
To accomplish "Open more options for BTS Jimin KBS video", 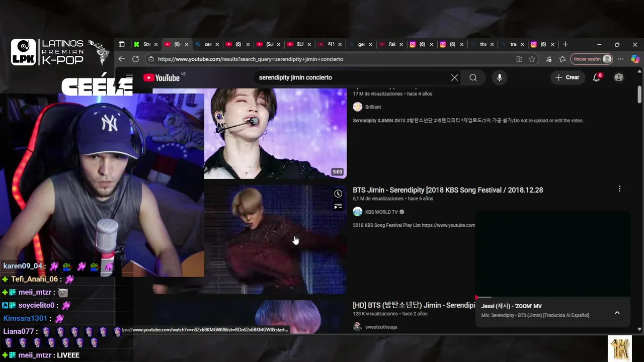I will [619, 189].
